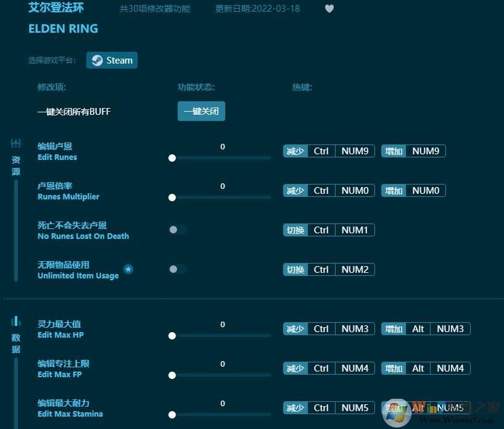Click the 修改项 column header

[52, 87]
